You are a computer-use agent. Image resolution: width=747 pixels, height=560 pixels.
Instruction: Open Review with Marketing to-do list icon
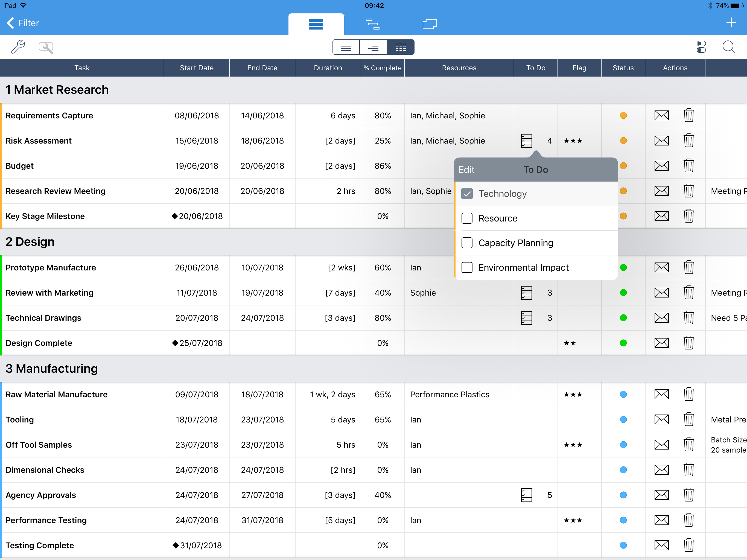[x=526, y=293]
